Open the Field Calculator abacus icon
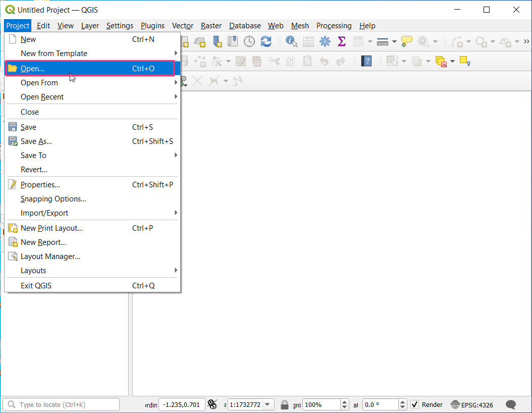The image size is (532, 413). (308, 41)
